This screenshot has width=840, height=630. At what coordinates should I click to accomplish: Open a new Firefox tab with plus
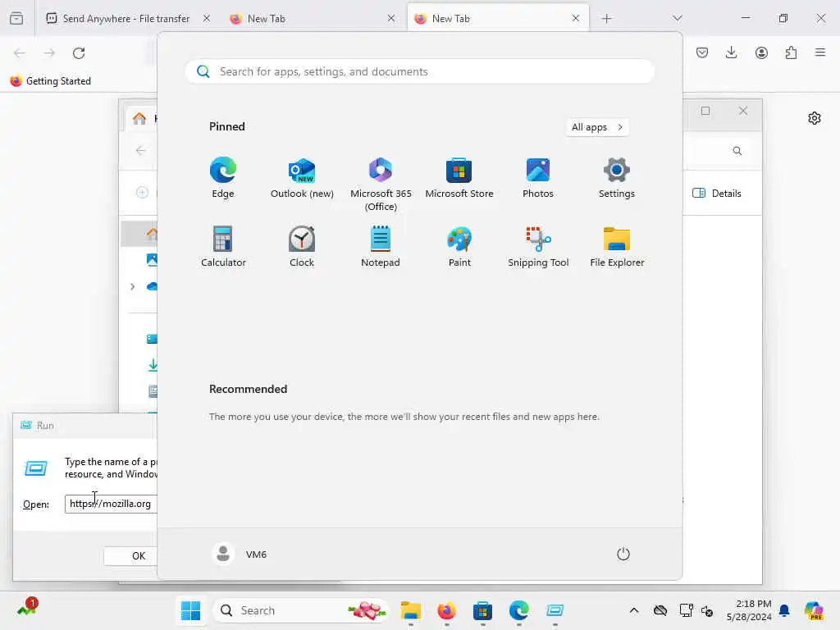coord(606,19)
